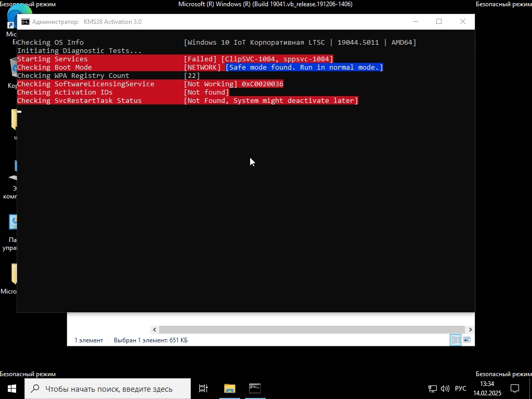
Task: Click the console title 'KMS38 Activation 3.0'
Action: click(113, 22)
